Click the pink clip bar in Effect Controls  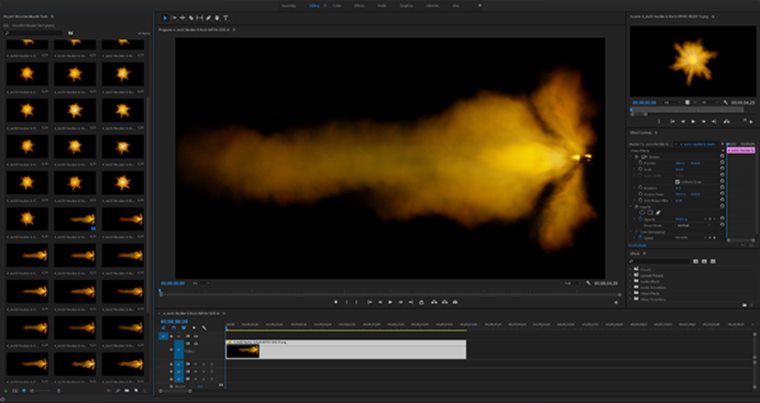coord(741,150)
